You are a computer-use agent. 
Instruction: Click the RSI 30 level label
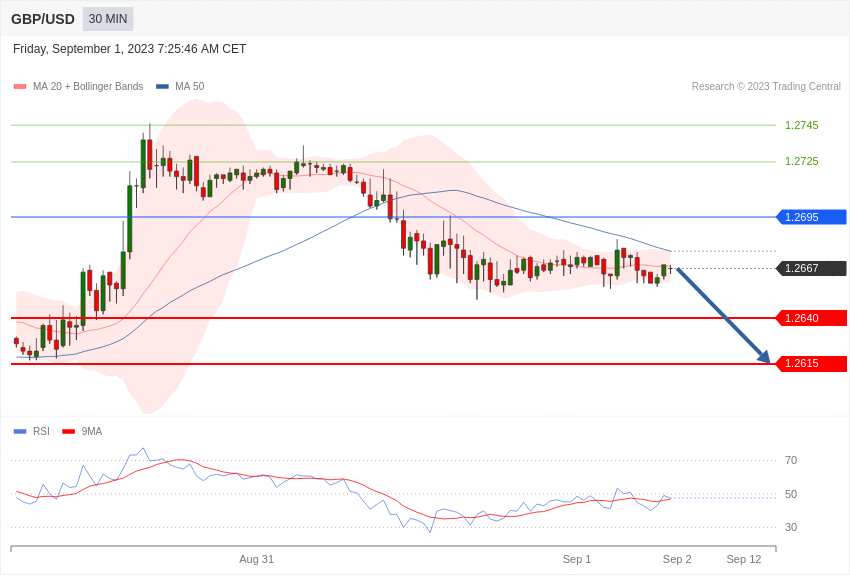(791, 527)
